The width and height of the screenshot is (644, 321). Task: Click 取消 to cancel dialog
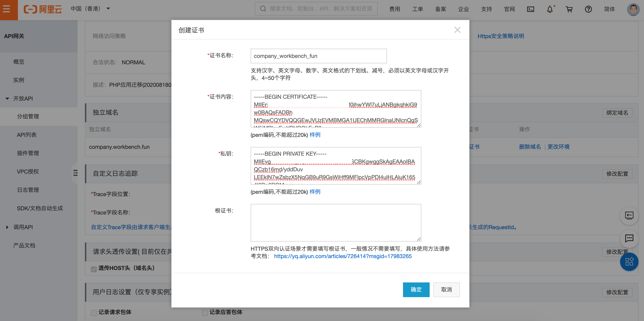pyautogui.click(x=446, y=290)
